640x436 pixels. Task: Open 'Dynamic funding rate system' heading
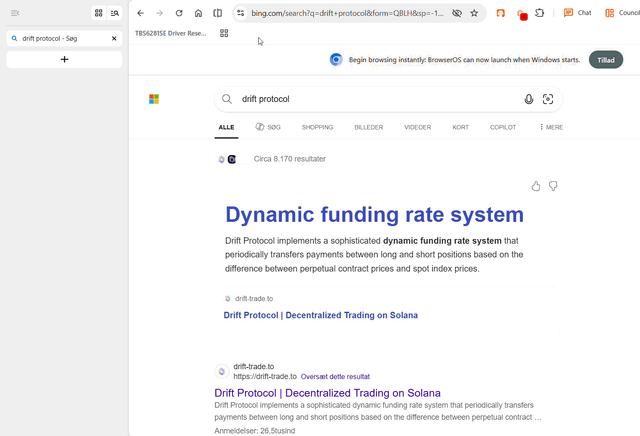click(x=374, y=215)
